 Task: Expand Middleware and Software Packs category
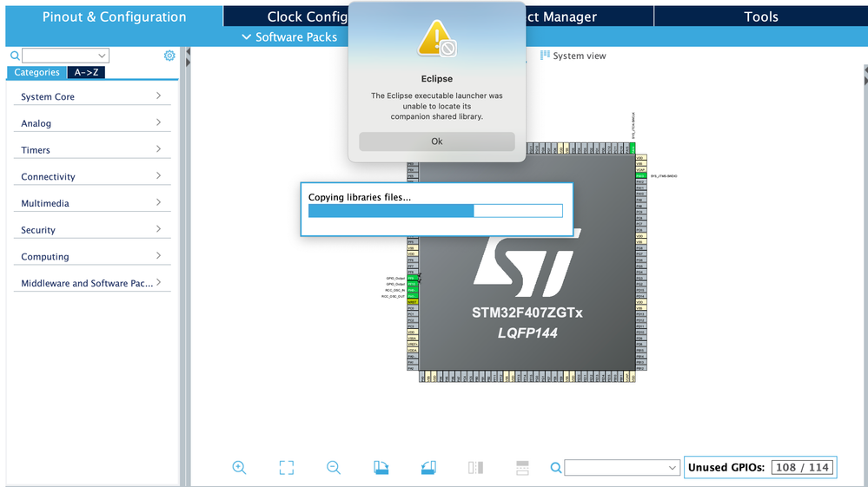pos(92,282)
